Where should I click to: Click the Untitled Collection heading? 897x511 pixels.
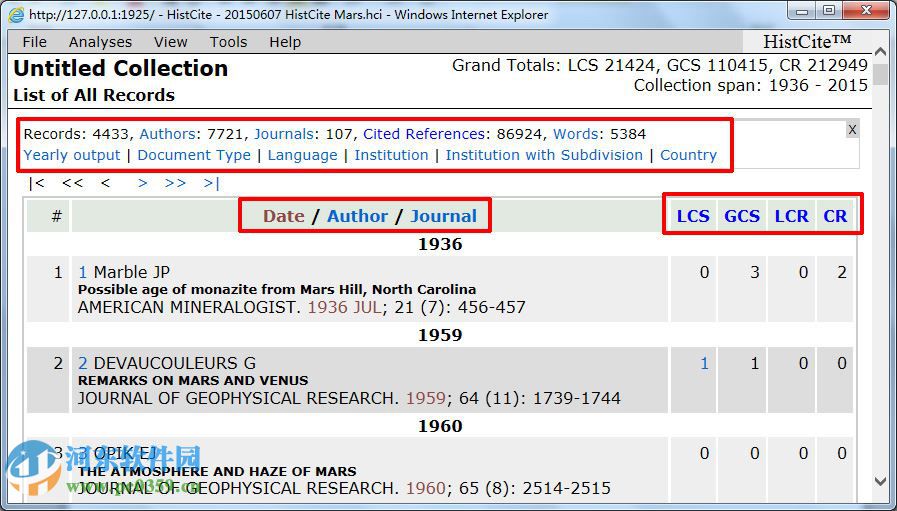tap(121, 68)
